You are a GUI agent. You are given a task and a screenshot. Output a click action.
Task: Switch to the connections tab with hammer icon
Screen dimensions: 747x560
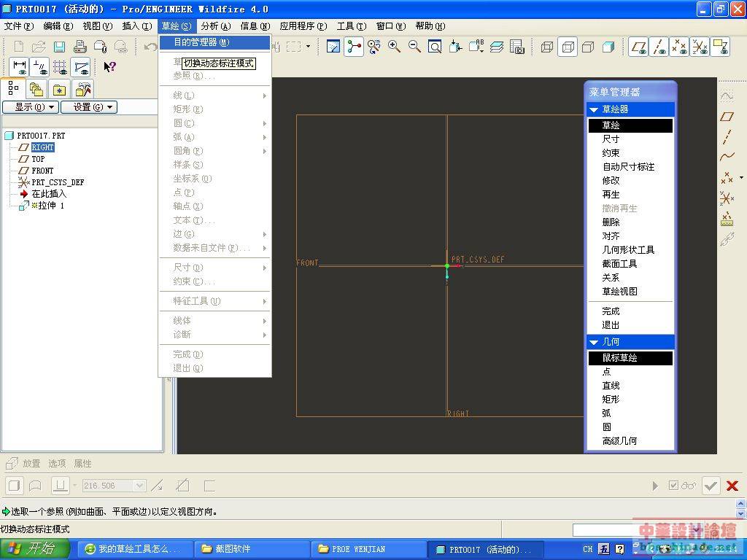pyautogui.click(x=83, y=89)
